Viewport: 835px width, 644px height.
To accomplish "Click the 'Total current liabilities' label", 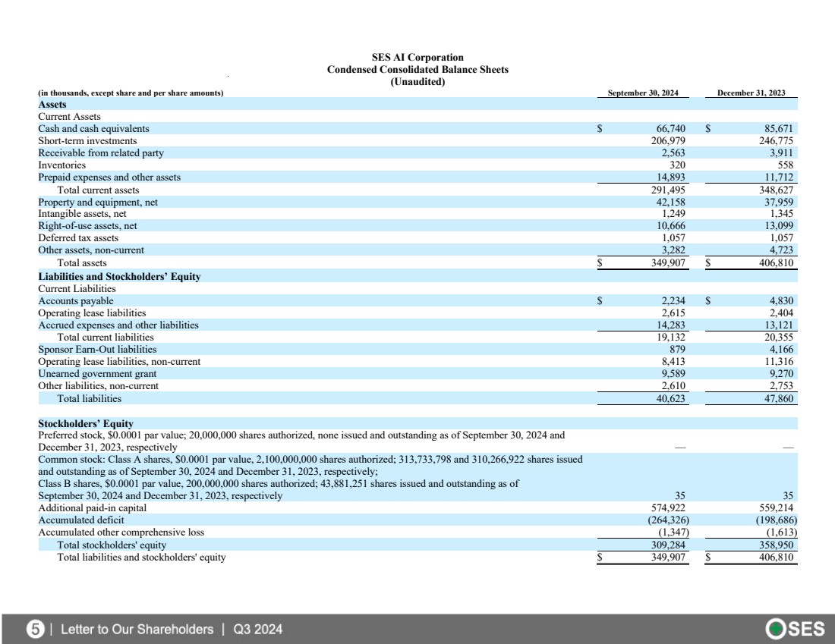I will point(106,338).
